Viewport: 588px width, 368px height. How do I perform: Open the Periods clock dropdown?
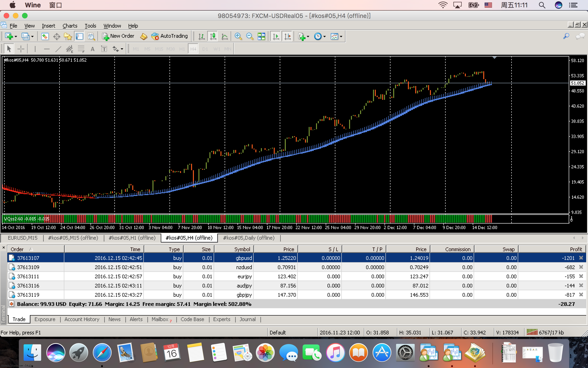pyautogui.click(x=319, y=37)
